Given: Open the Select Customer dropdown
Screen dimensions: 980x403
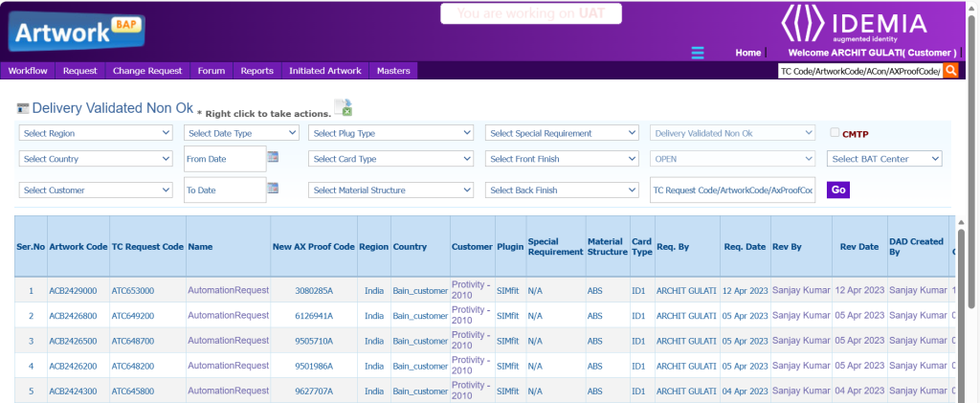Looking at the screenshot, I should (x=96, y=190).
